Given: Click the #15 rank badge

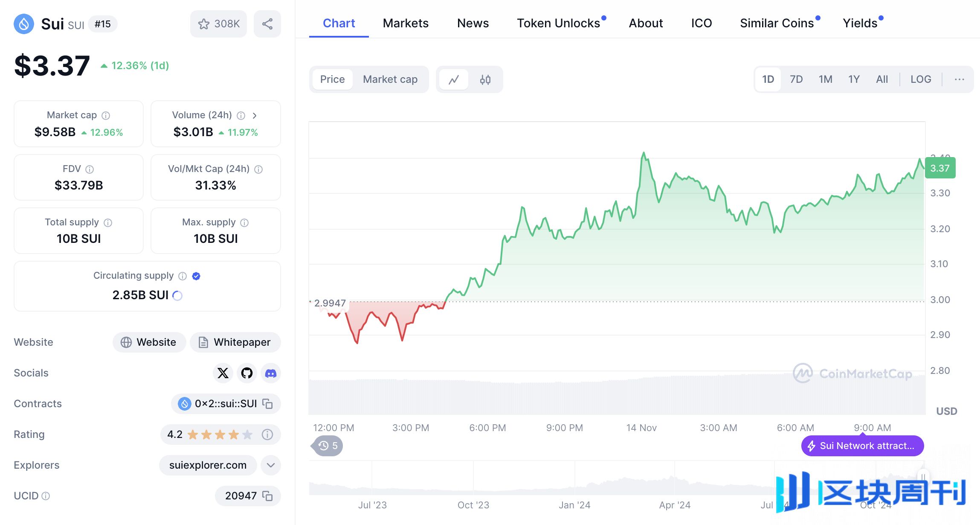Looking at the screenshot, I should [103, 24].
